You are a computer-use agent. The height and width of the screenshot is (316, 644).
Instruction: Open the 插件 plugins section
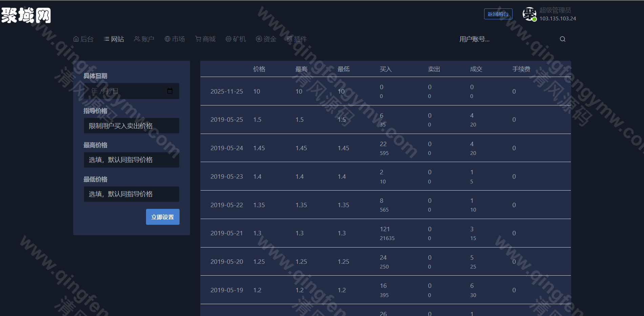coord(297,39)
